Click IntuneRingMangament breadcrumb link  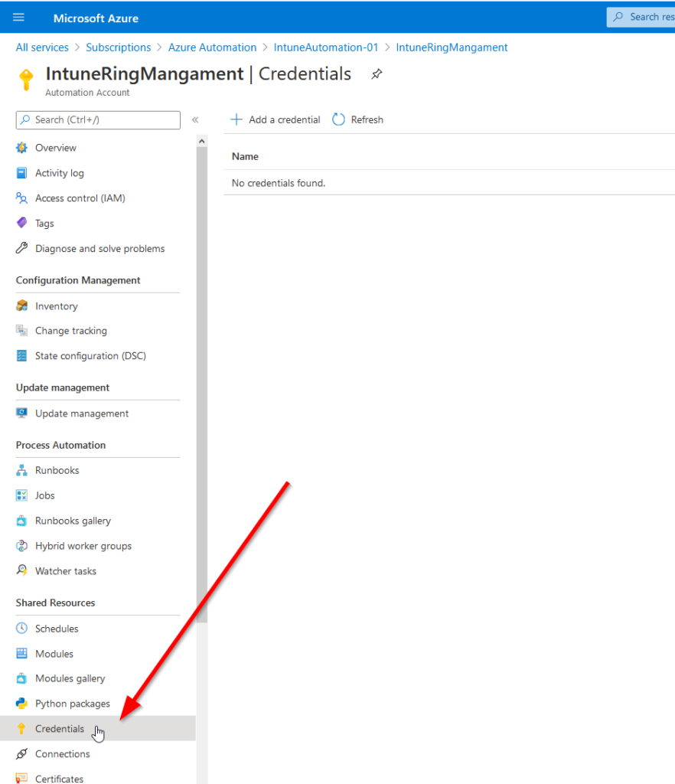pos(452,47)
